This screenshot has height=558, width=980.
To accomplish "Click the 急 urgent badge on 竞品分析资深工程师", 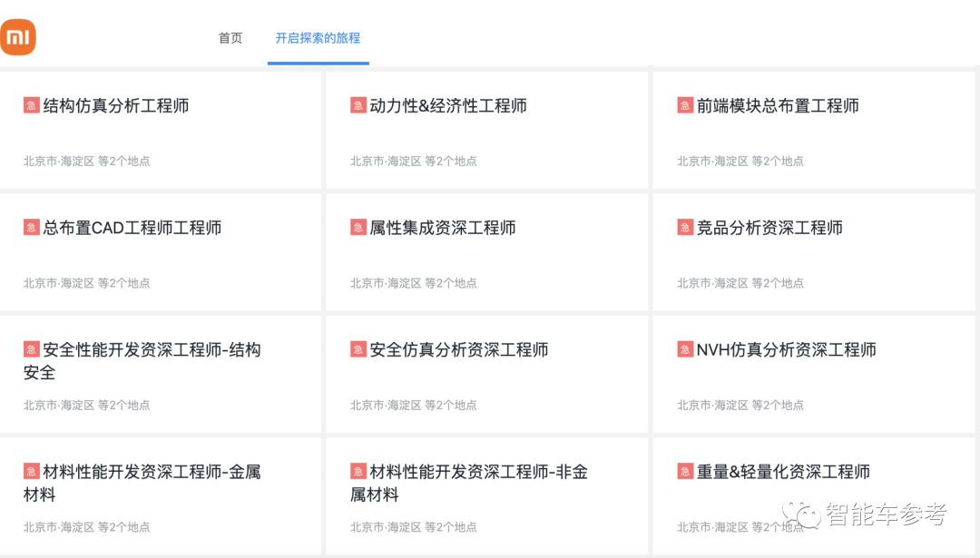I will click(684, 227).
